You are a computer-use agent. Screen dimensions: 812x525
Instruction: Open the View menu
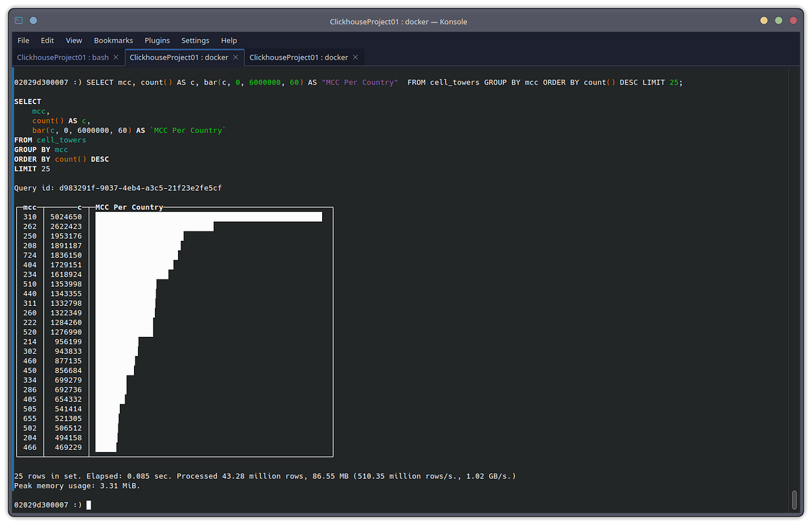73,40
